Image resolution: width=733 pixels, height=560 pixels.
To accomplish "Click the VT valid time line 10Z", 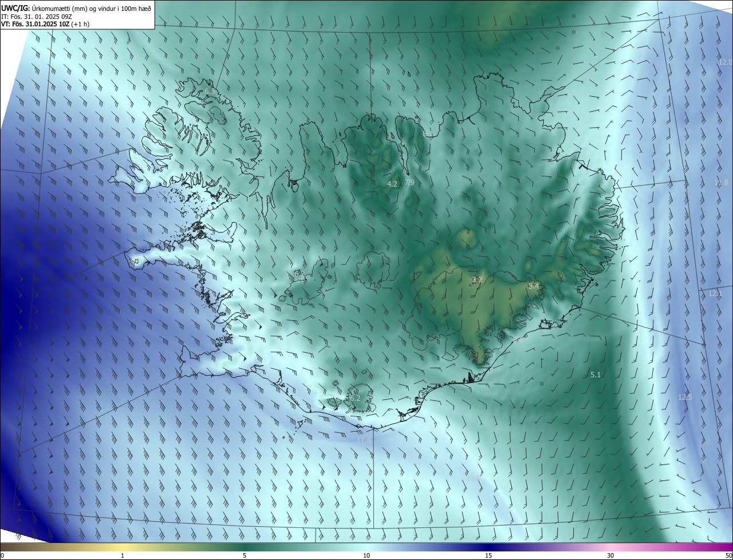I will [45, 25].
